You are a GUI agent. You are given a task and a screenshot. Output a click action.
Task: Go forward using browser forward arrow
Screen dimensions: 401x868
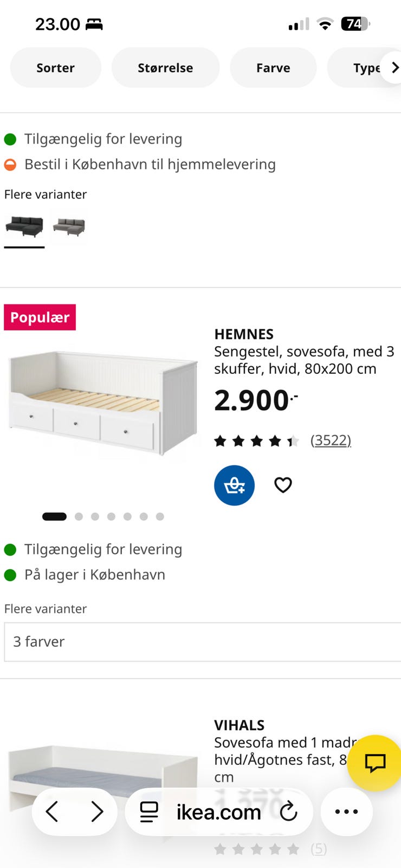[x=97, y=812]
